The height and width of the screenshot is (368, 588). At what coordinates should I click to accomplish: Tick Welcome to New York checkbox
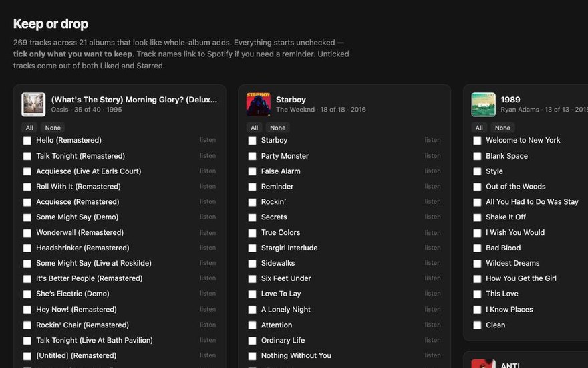(477, 141)
